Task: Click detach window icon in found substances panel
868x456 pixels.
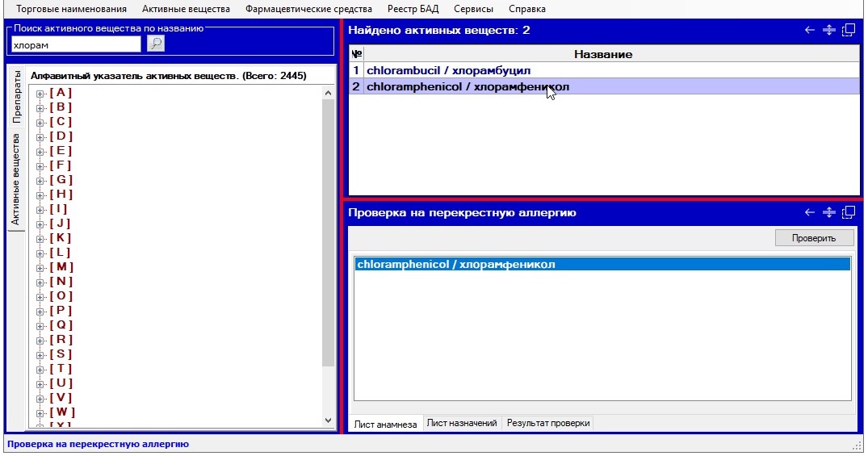Action: pyautogui.click(x=848, y=31)
